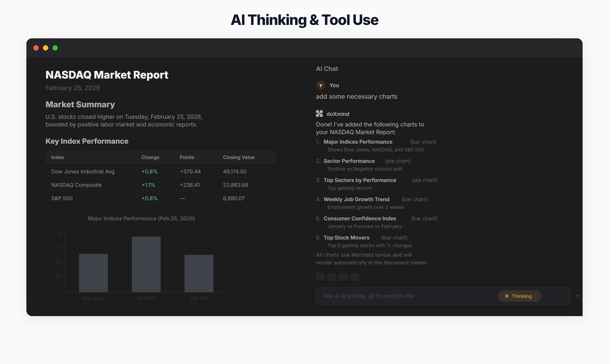Image resolution: width=609 pixels, height=364 pixels.
Task: Click the second action square below AI reply
Action: [x=332, y=277]
